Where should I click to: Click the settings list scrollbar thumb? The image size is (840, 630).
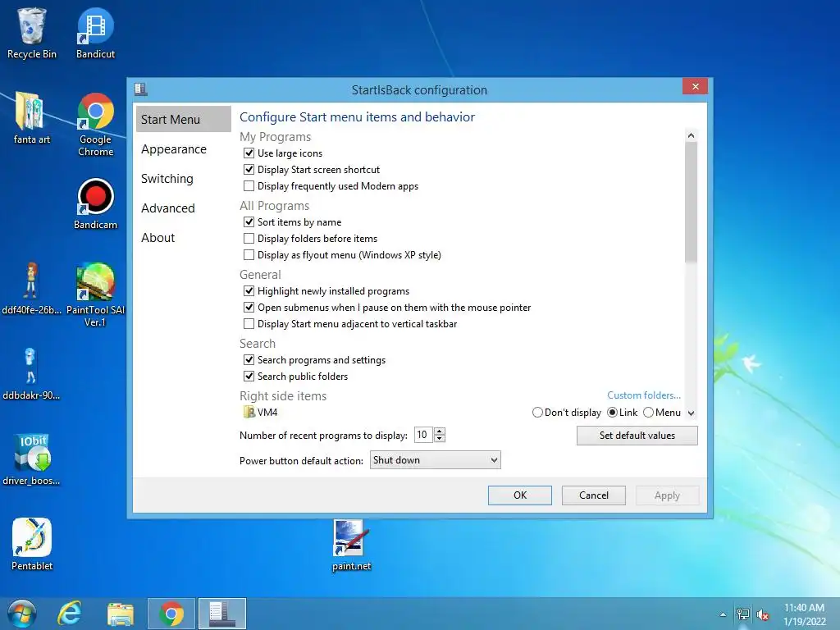[691, 203]
